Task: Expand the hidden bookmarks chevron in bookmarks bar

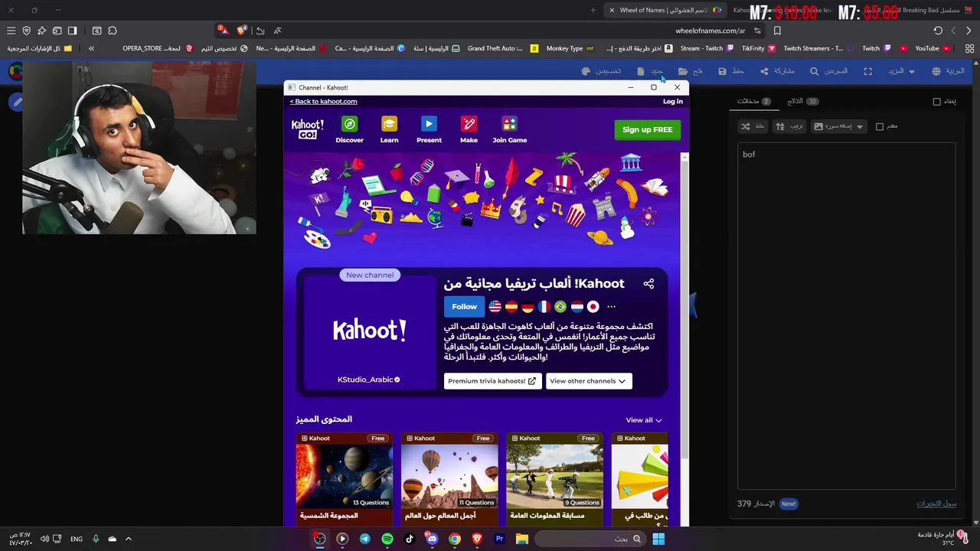Action: (x=91, y=48)
